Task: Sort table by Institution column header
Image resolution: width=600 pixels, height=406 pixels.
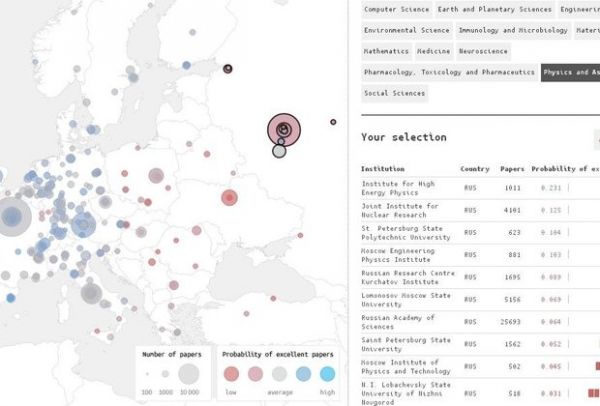Action: tap(383, 169)
